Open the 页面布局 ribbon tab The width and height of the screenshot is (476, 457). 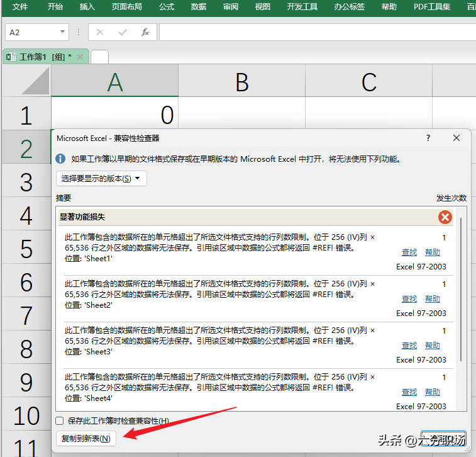pos(126,7)
